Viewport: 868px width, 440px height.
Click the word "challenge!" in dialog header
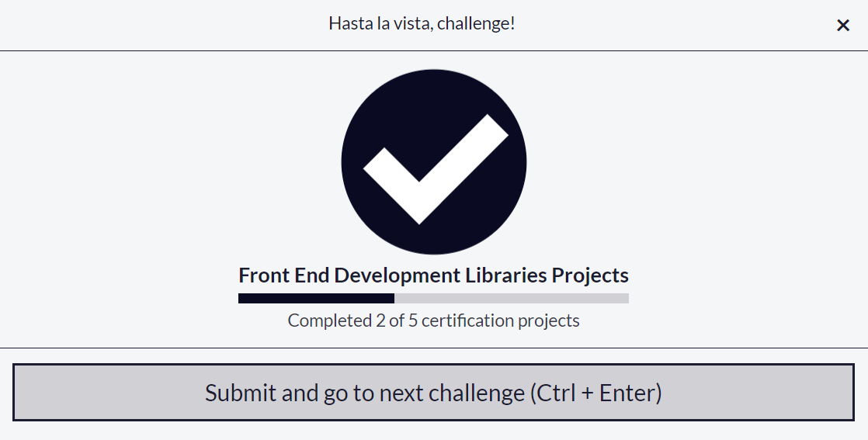click(x=476, y=23)
